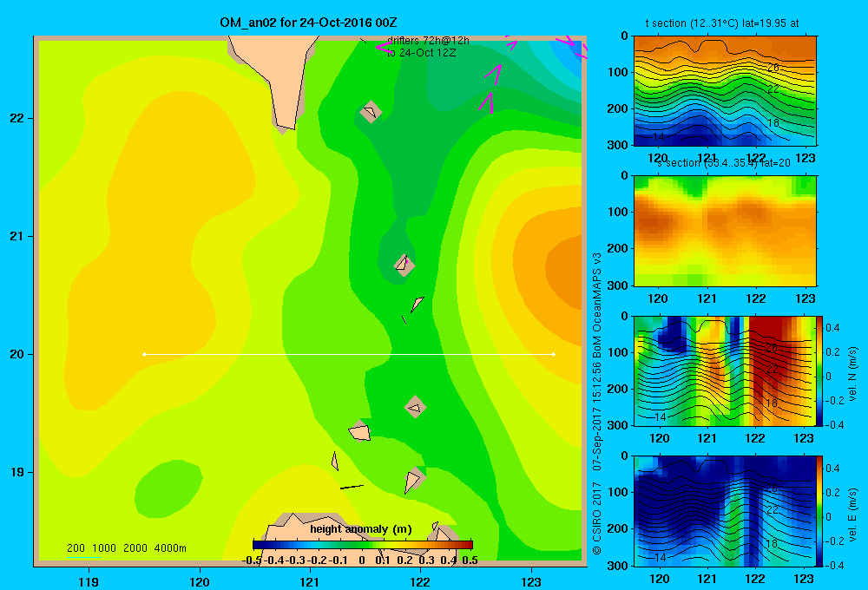
Task: Click the vel. N velocity colorbar
Action: [x=820, y=370]
